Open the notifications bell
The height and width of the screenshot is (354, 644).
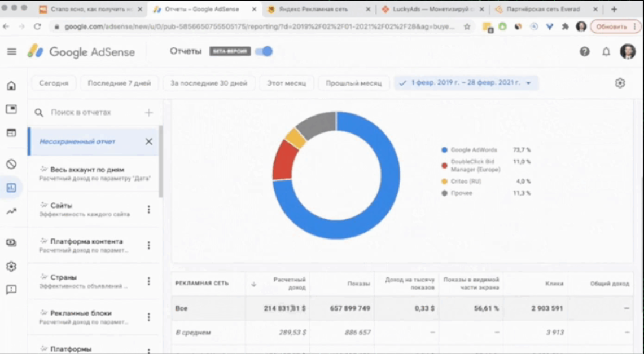coord(606,52)
